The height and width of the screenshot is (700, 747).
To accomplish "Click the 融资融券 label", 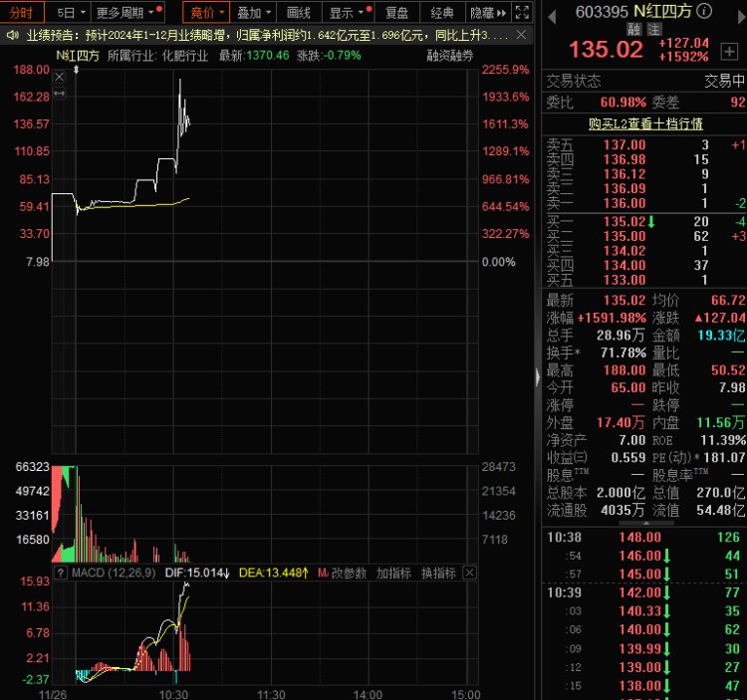I will point(450,56).
